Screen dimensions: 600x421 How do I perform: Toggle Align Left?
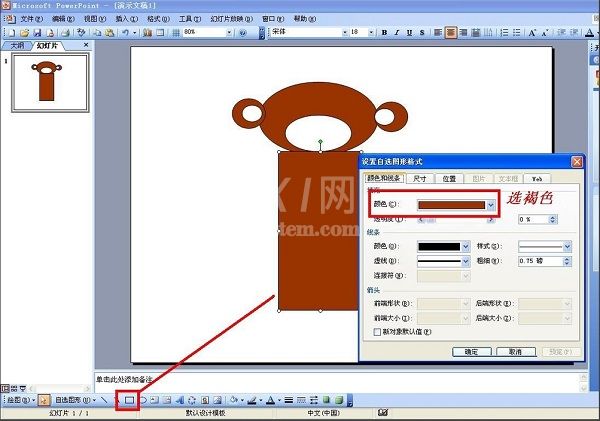(438, 33)
